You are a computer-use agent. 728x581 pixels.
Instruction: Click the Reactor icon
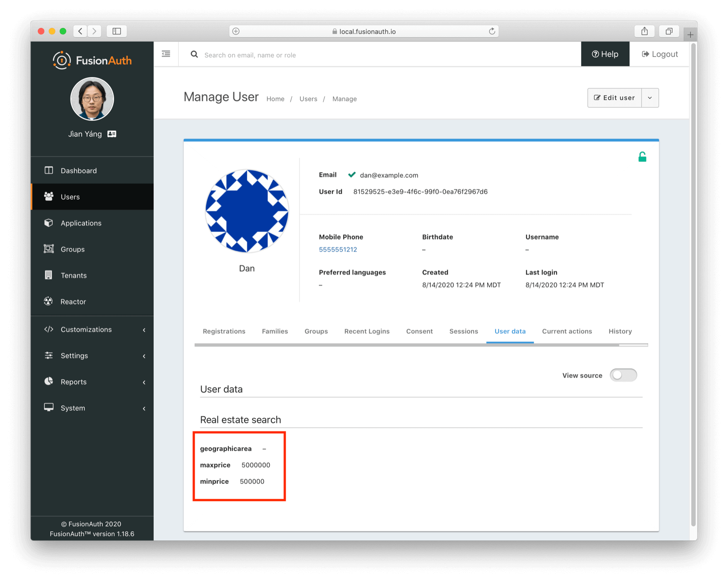(x=49, y=301)
